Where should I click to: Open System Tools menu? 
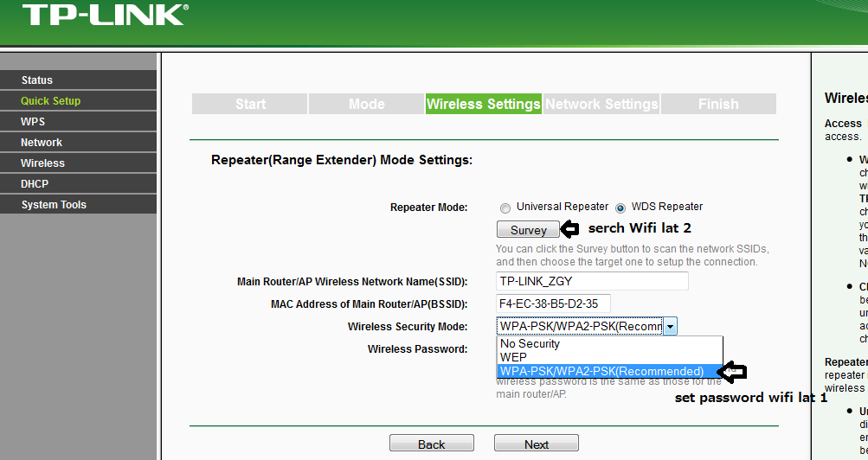tap(78, 204)
